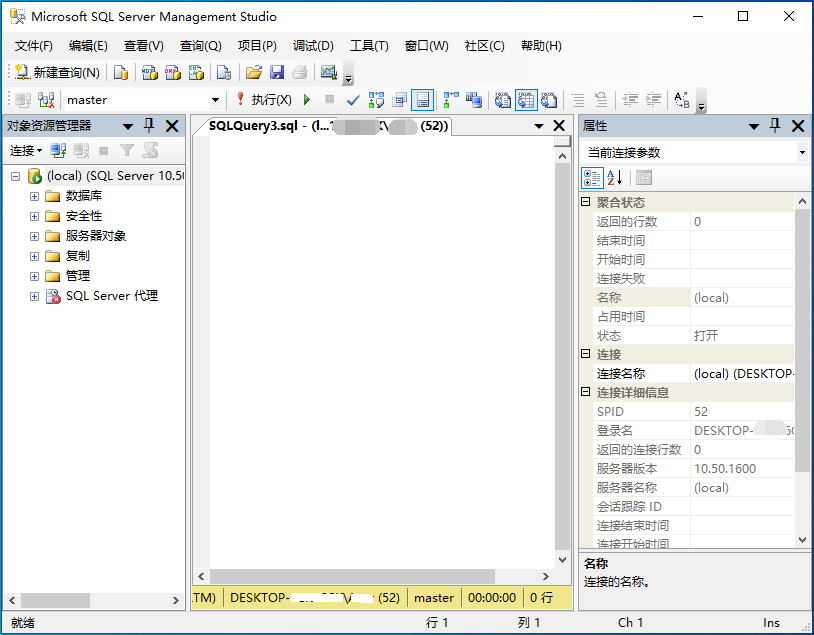
Task: Click inside the query editor area
Action: pyautogui.click(x=382, y=352)
